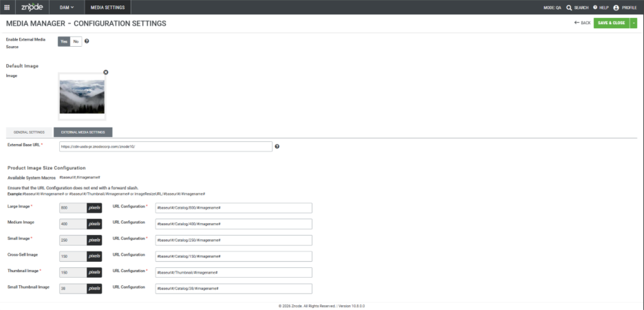Click the Thumbnail Image pixel size field
This screenshot has width=644, height=310.
click(73, 272)
